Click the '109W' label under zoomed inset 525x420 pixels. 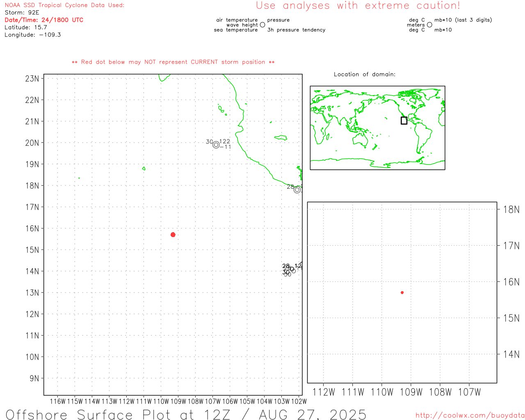pyautogui.click(x=411, y=392)
